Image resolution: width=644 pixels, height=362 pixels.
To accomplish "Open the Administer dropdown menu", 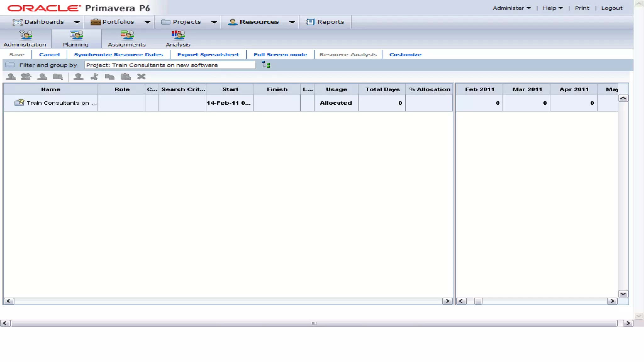I will (x=512, y=8).
